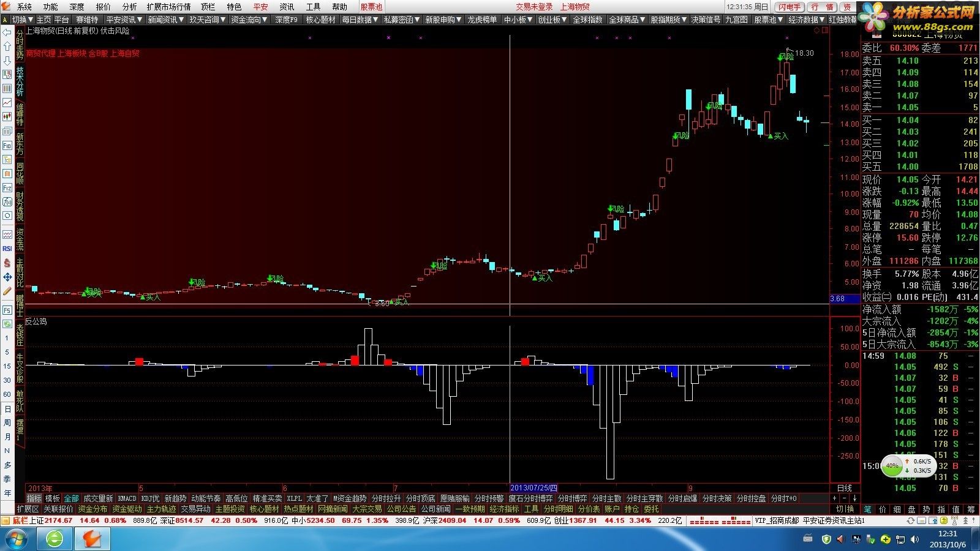Image resolution: width=980 pixels, height=551 pixels.
Task: Click the orange stock app taskbar icon
Action: [x=92, y=539]
